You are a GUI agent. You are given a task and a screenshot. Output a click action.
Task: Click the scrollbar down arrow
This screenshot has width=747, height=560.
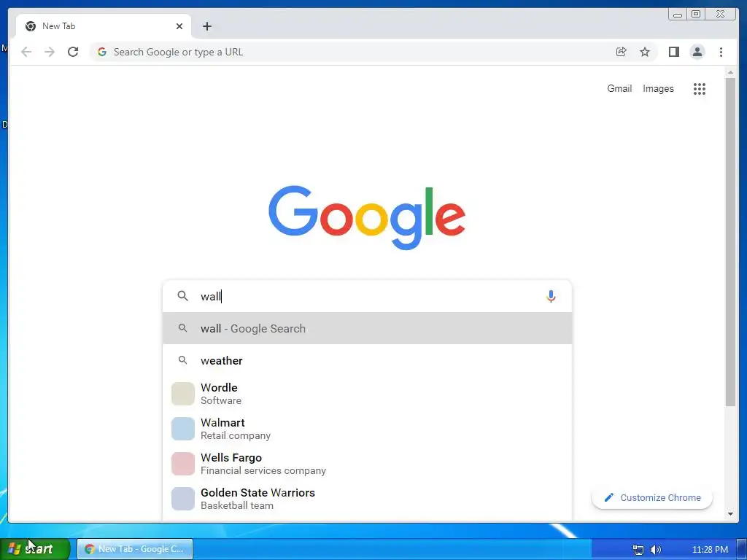[730, 514]
